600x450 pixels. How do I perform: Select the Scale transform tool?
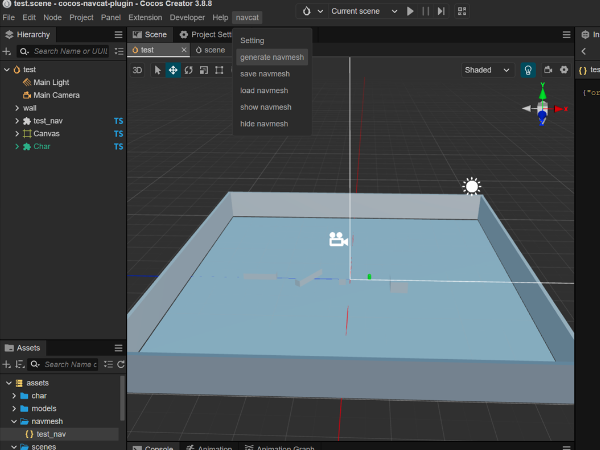click(204, 70)
